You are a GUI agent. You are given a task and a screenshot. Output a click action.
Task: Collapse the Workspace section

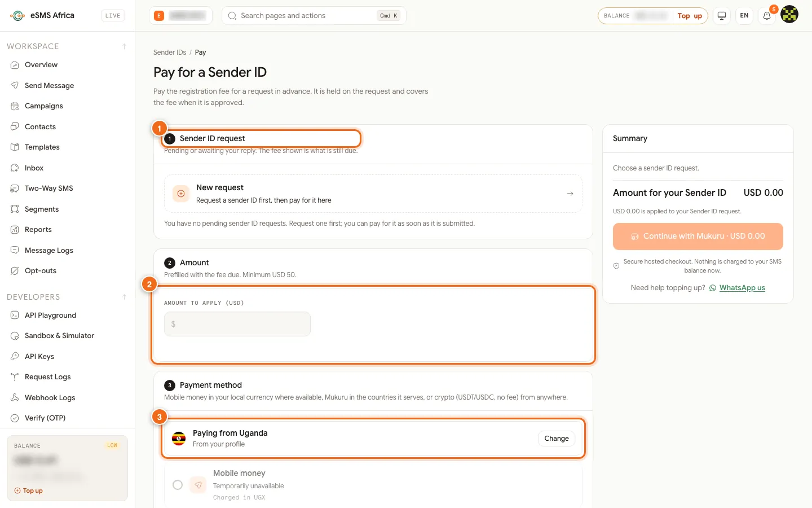point(124,46)
